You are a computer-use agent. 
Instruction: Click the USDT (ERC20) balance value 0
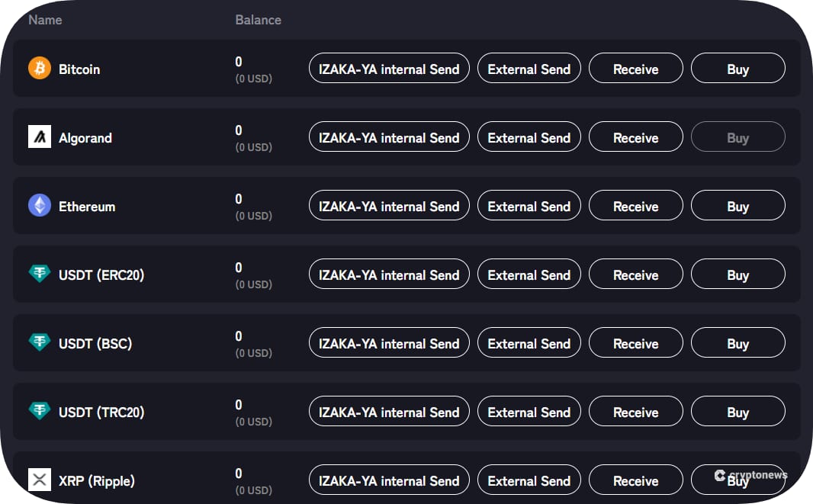(x=239, y=268)
